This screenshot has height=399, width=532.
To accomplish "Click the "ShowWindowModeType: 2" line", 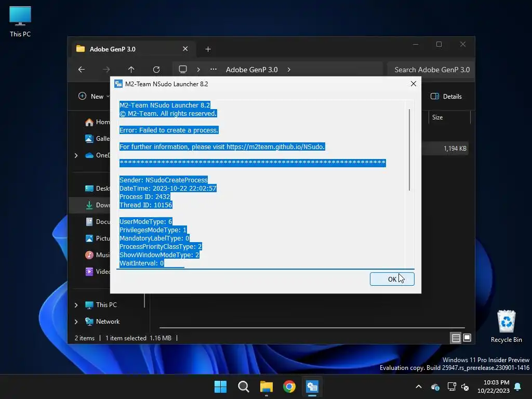I will pyautogui.click(x=159, y=255).
